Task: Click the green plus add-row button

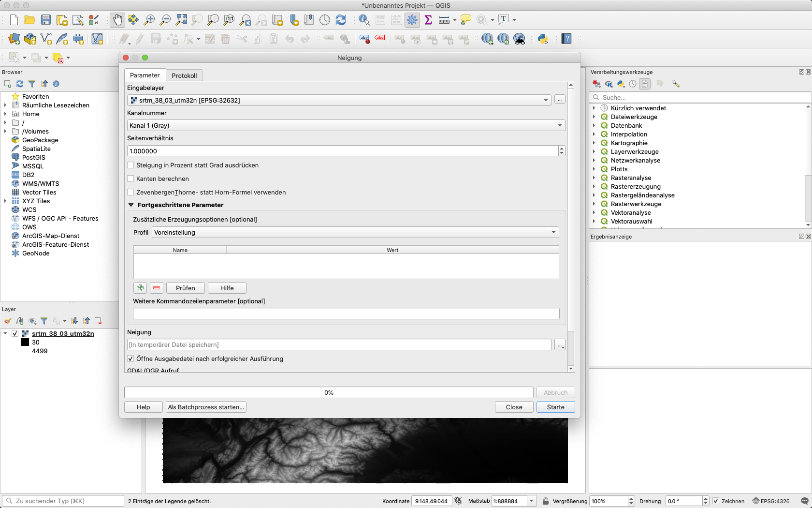Action: tap(140, 288)
